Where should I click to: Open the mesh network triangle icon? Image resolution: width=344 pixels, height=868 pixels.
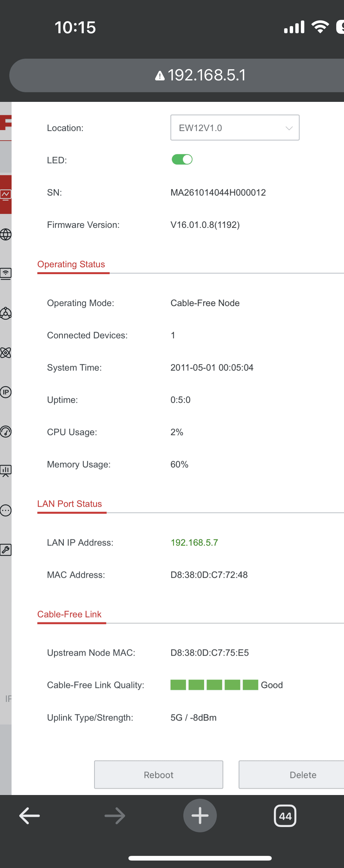(6, 313)
